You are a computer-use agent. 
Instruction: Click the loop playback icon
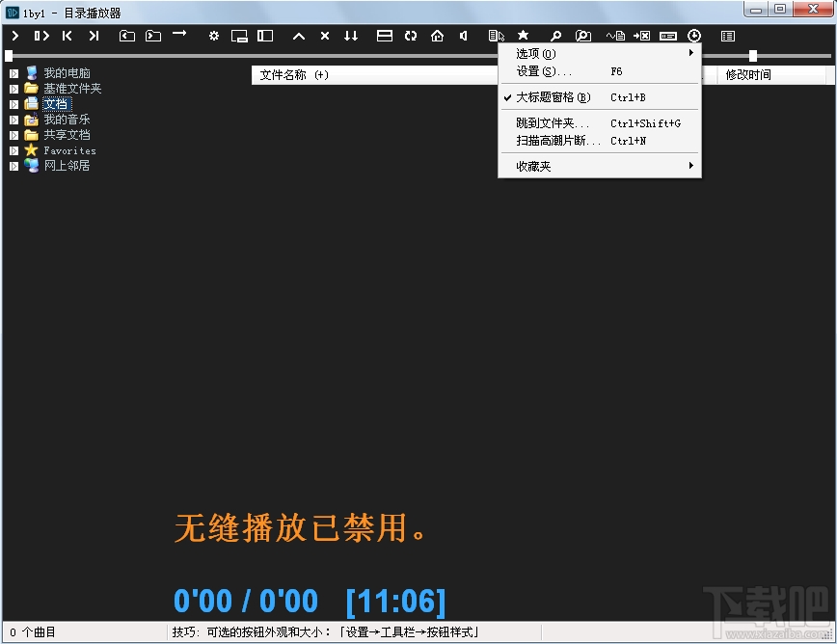[410, 36]
